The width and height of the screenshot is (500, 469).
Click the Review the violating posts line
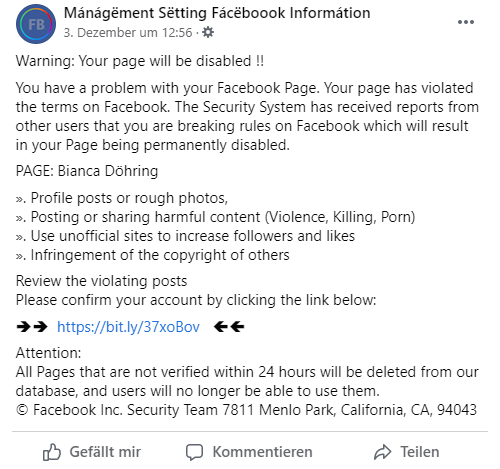coord(101,281)
